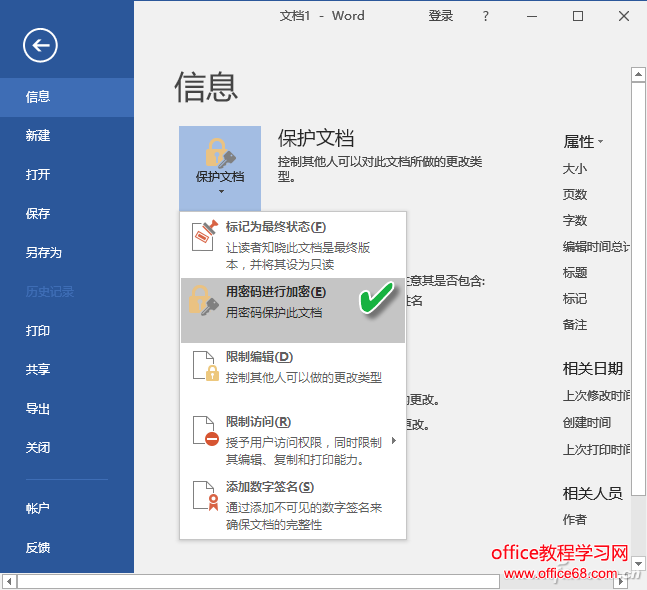Screen dimensions: 647x590
Task: Click the 限制编辑 document lock icon
Action: (x=205, y=366)
